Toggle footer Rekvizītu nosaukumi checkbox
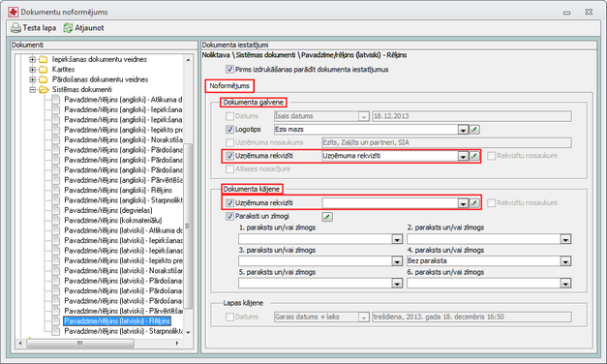 tap(491, 203)
